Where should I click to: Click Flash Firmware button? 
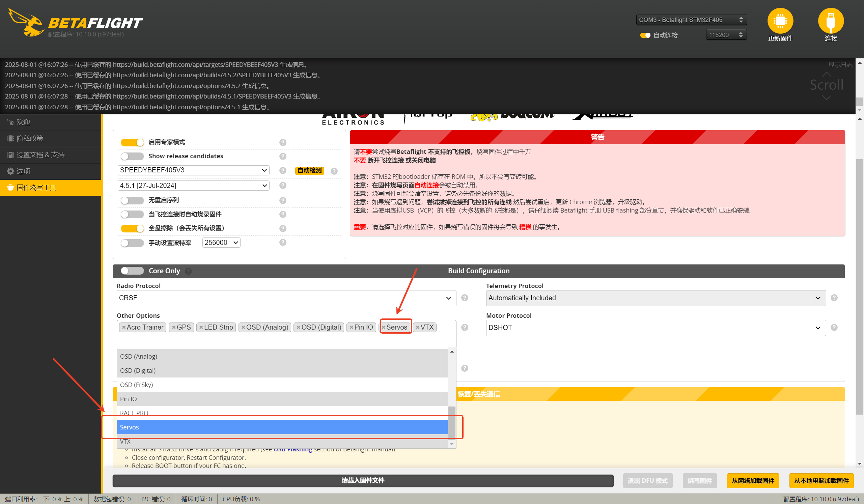coord(699,481)
